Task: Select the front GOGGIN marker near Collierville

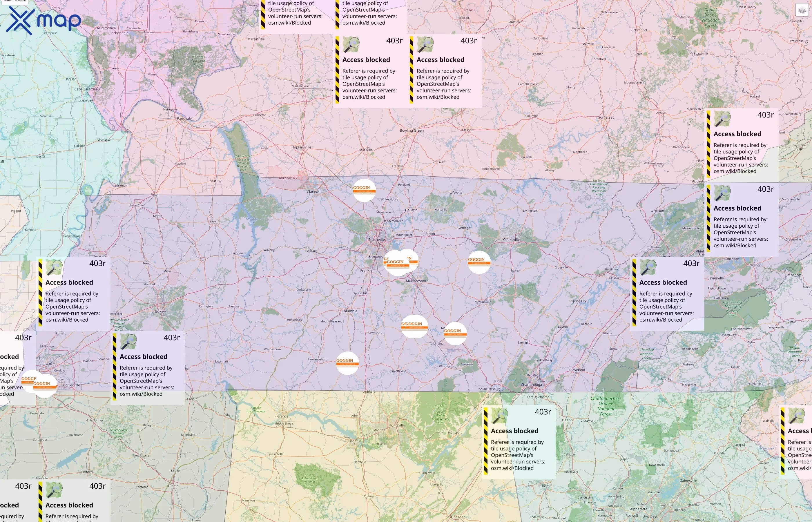Action: coord(45,386)
